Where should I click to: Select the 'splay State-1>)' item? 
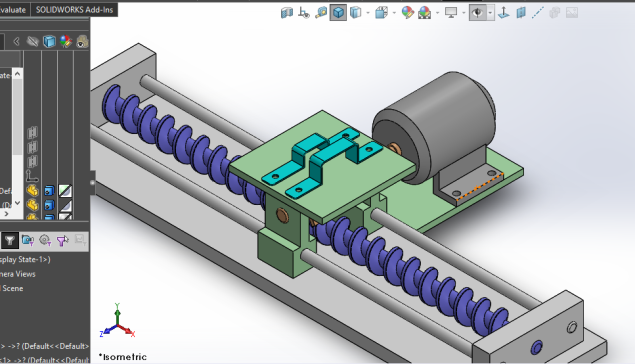click(25, 260)
